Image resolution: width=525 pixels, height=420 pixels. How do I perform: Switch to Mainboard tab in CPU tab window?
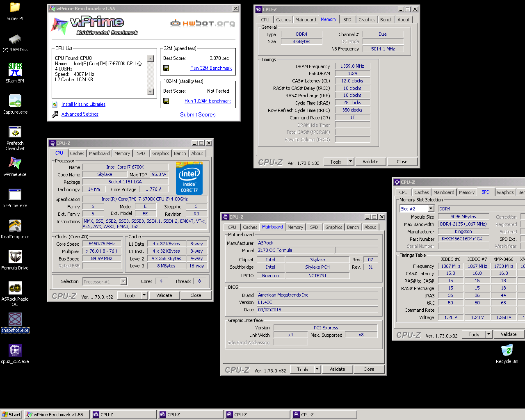coord(99,153)
